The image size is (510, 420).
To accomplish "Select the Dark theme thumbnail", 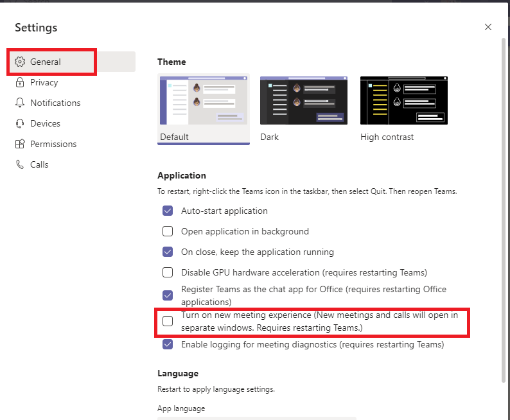I will [x=304, y=100].
